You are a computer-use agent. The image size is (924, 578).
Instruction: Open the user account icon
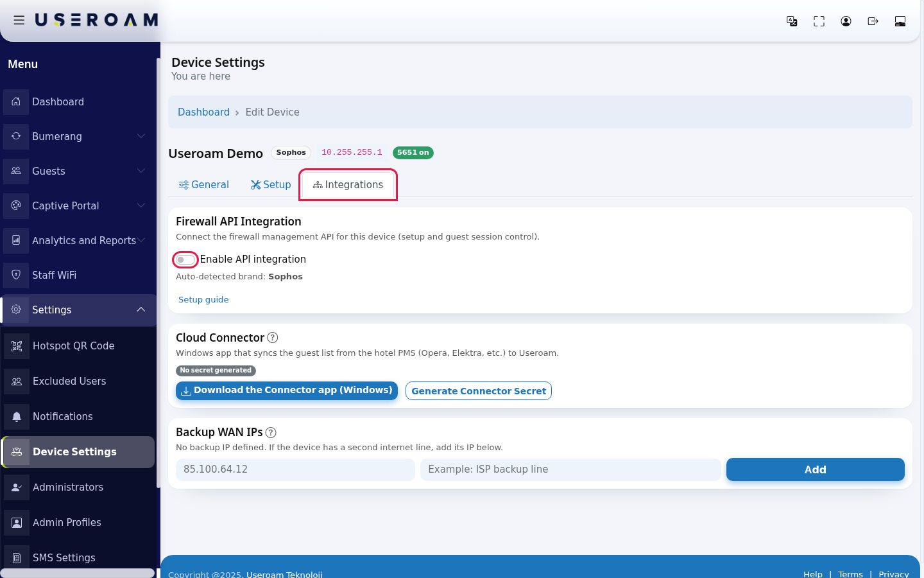tap(846, 21)
